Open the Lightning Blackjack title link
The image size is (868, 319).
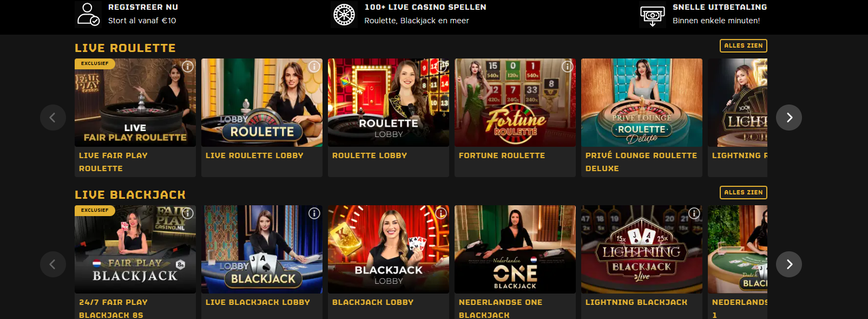click(x=636, y=302)
